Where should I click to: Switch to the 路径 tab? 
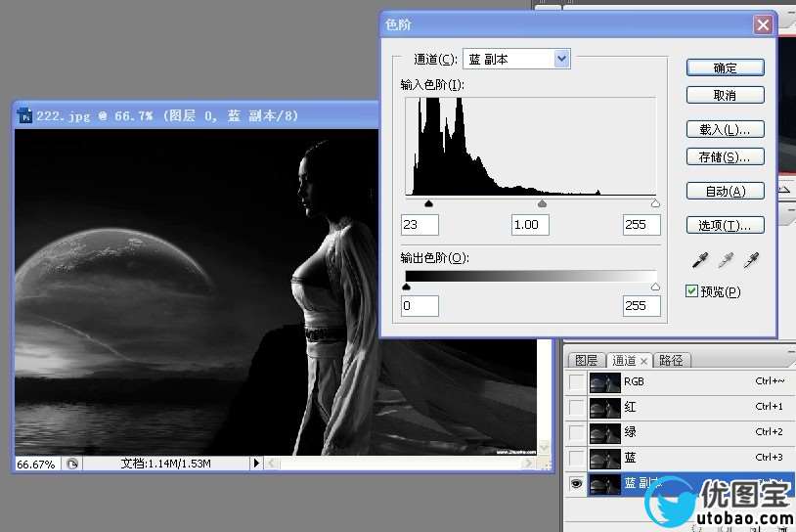pyautogui.click(x=671, y=361)
